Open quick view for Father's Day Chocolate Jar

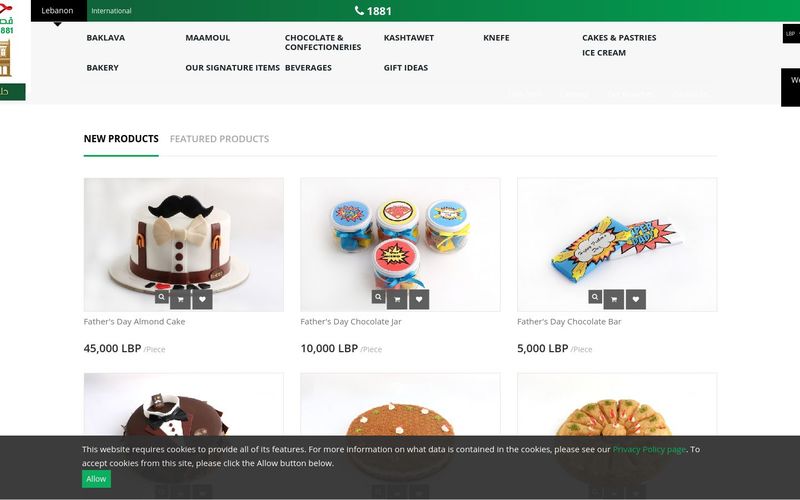click(x=378, y=297)
